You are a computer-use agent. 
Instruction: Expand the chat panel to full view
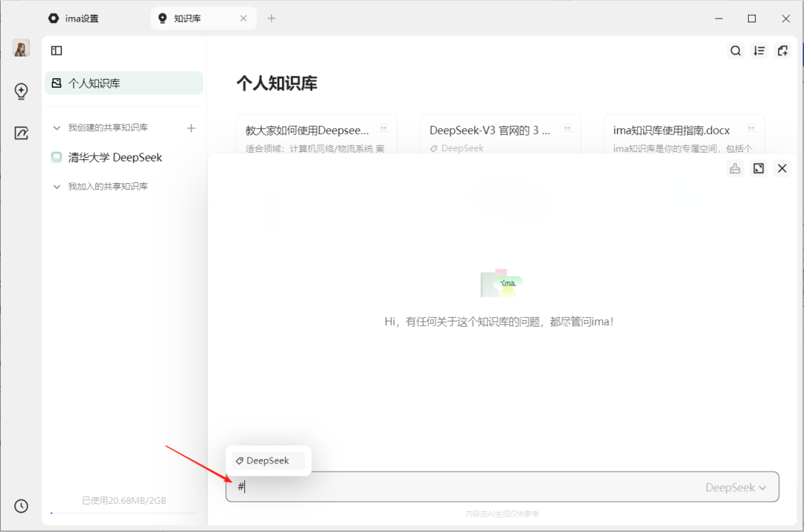pos(759,168)
